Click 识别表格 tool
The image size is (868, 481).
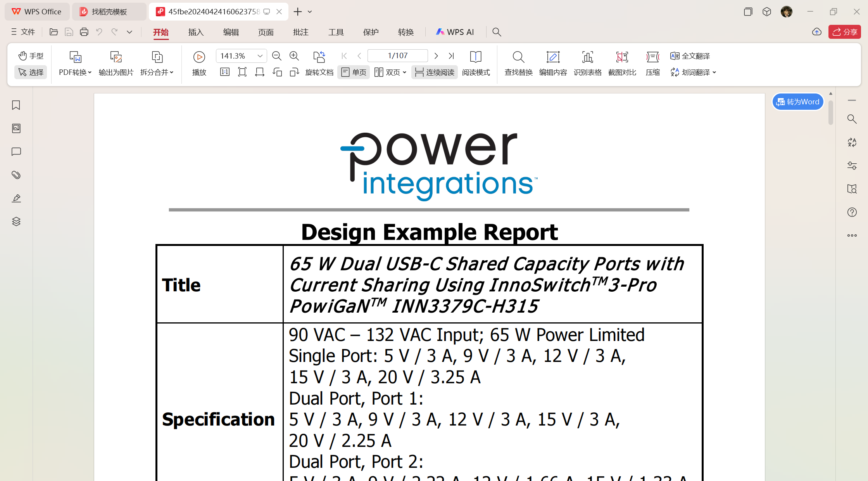coord(588,64)
